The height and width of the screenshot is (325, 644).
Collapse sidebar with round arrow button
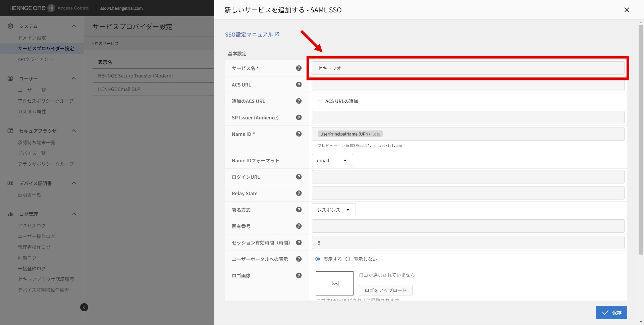[84, 307]
